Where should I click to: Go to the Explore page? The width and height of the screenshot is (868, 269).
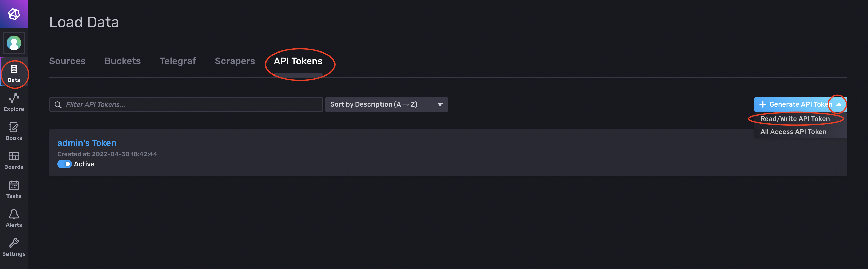tap(14, 102)
